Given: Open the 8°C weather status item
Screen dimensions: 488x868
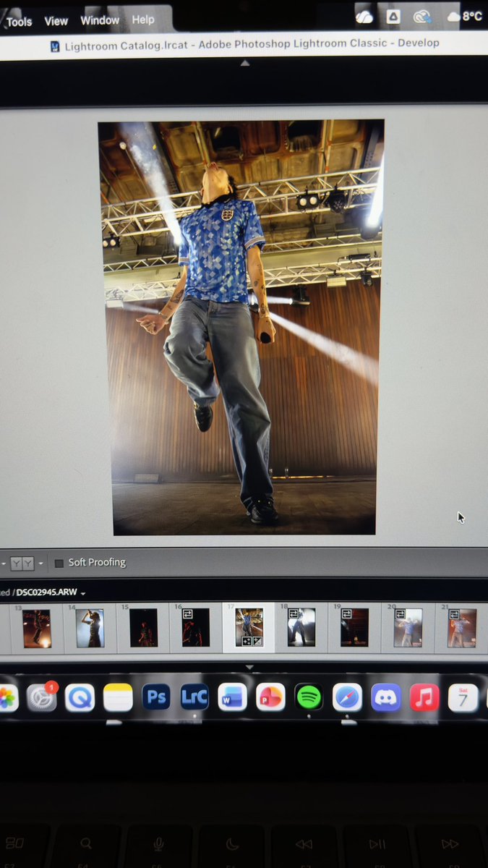Looking at the screenshot, I should (465, 16).
